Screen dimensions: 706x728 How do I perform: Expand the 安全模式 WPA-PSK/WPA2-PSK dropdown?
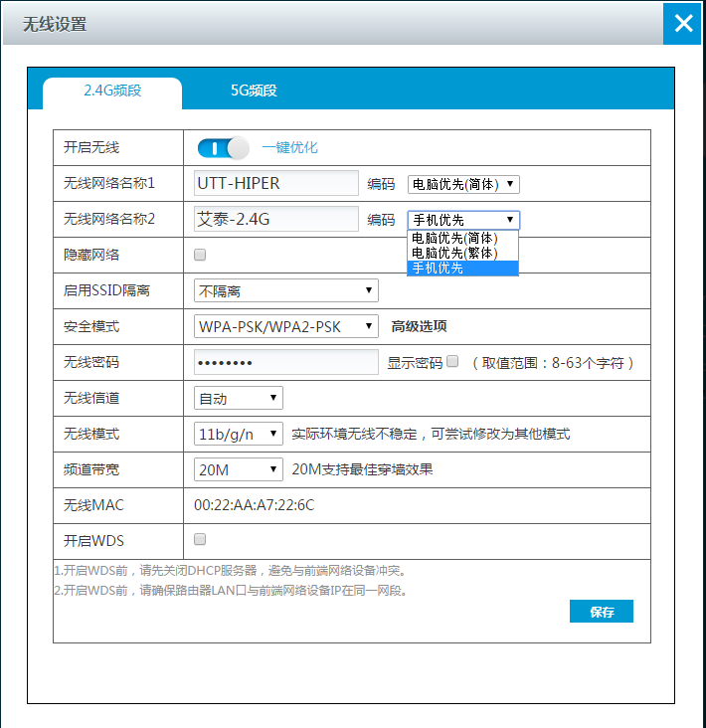point(285,326)
